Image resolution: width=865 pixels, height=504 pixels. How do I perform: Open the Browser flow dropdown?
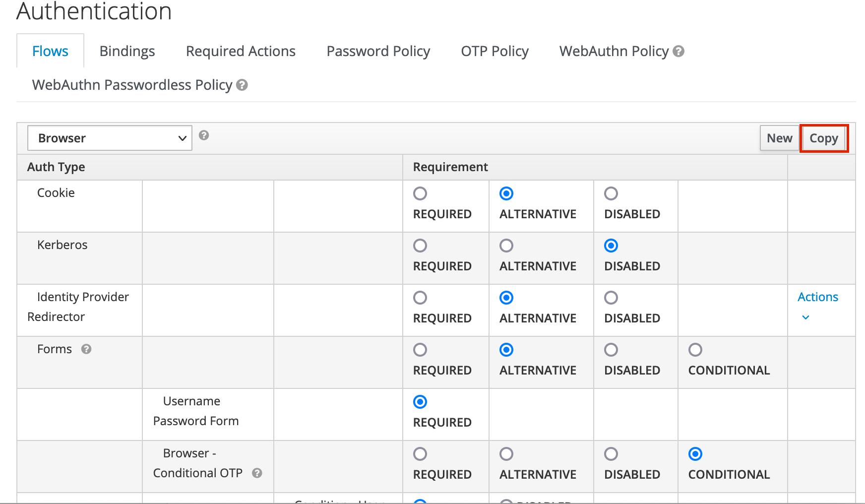(110, 138)
